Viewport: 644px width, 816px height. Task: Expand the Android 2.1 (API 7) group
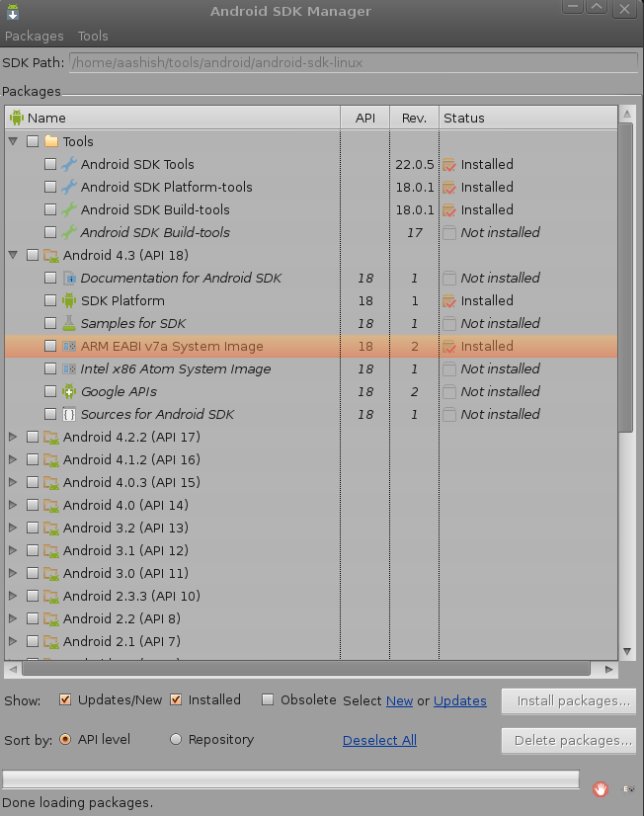point(13,642)
